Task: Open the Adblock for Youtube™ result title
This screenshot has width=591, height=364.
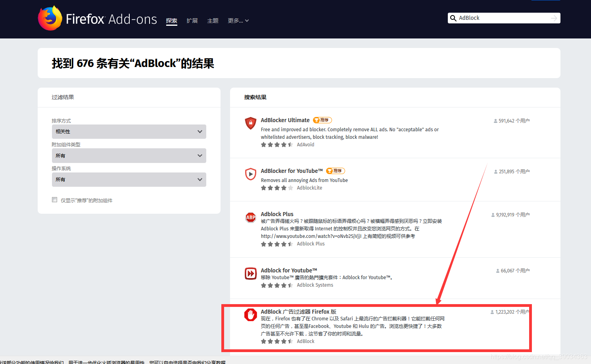Action: (289, 270)
